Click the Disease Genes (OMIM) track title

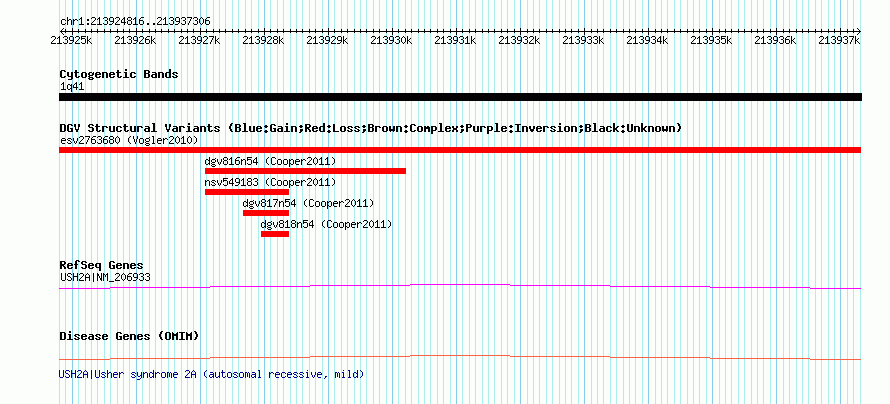click(x=129, y=336)
